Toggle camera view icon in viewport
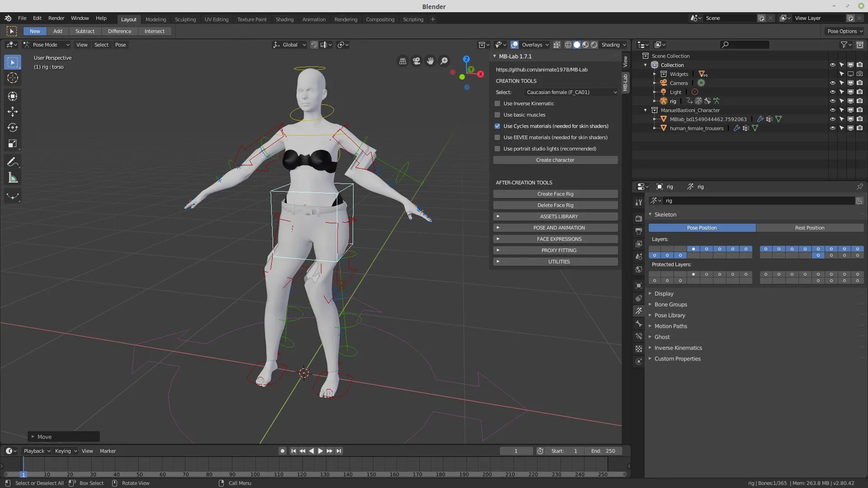The height and width of the screenshot is (488, 868). [x=416, y=61]
